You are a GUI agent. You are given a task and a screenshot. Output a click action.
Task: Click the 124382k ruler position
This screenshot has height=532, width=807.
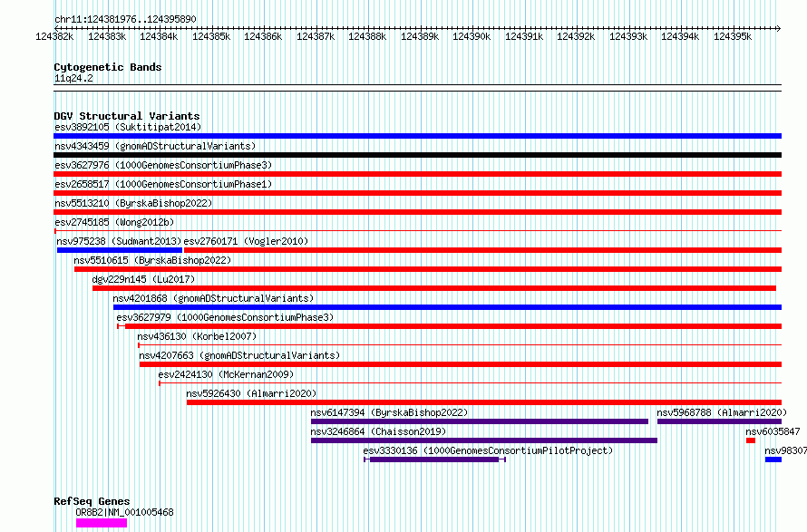[54, 36]
